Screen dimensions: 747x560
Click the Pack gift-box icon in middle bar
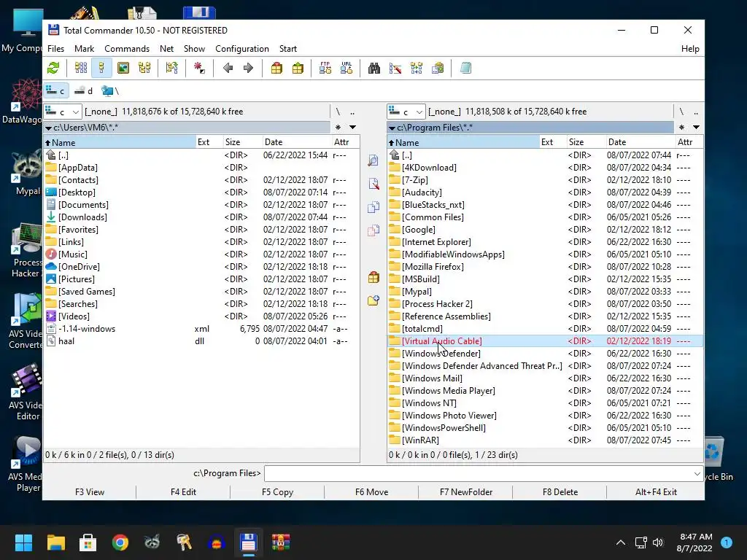tap(373, 277)
